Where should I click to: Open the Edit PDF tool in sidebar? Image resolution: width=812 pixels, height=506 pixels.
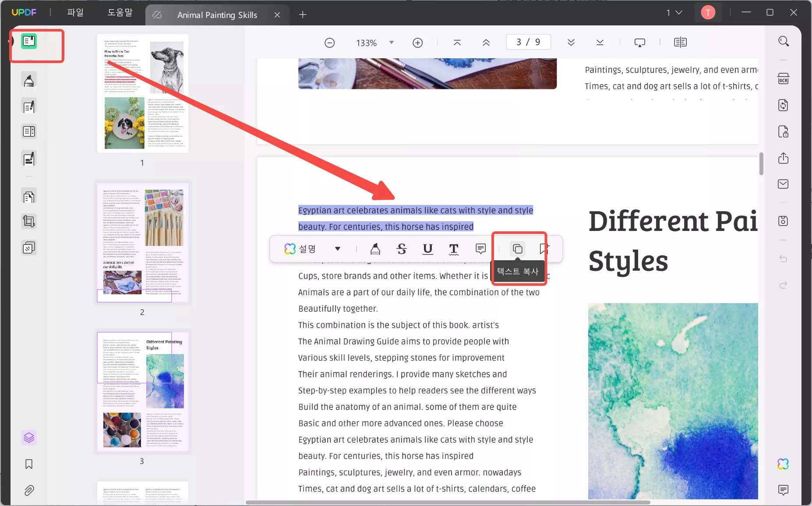(29, 106)
